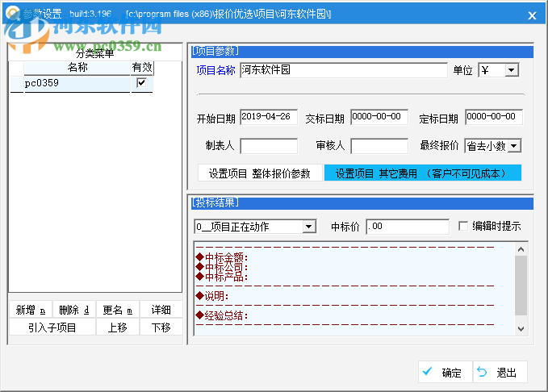Switch to 设置项目 其它费用 tab
This screenshot has width=548, height=392.
click(x=423, y=173)
